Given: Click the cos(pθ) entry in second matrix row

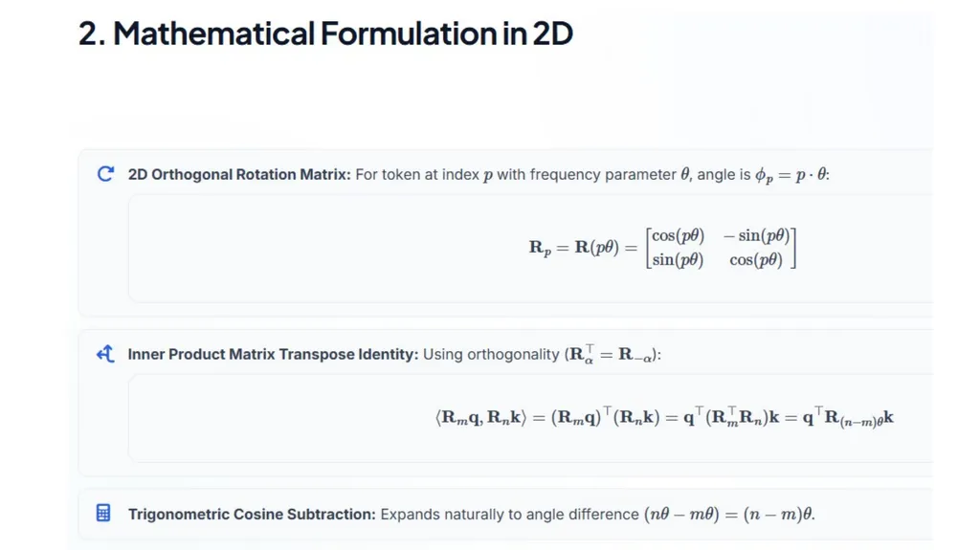Looking at the screenshot, I should pos(756,259).
